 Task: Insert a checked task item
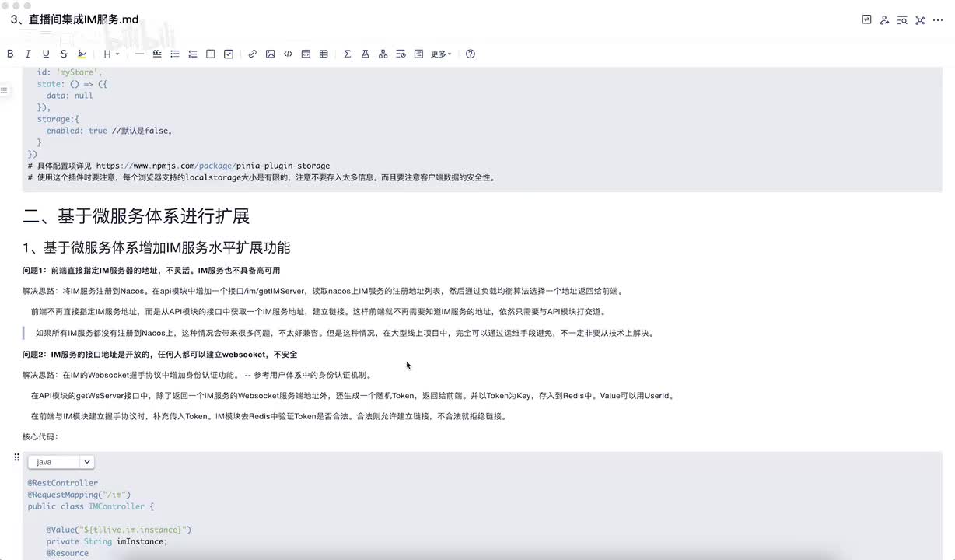229,54
